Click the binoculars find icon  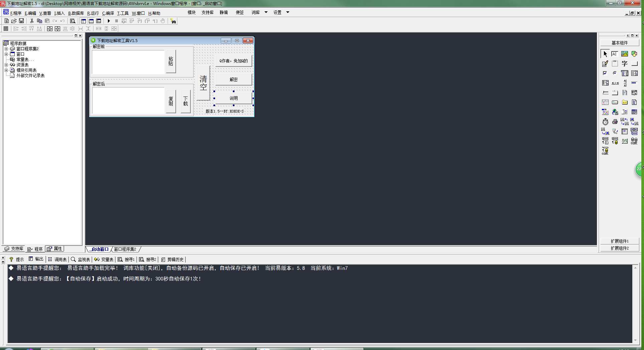[173, 21]
